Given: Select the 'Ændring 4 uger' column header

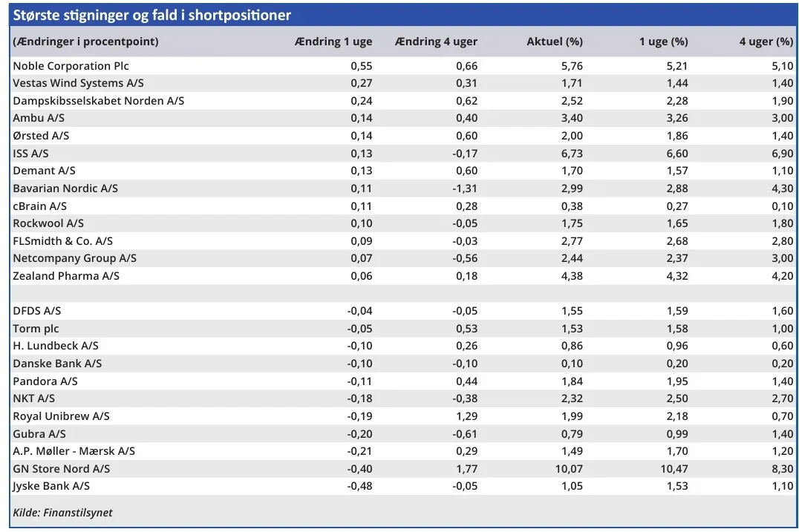Looking at the screenshot, I should coord(437,42).
